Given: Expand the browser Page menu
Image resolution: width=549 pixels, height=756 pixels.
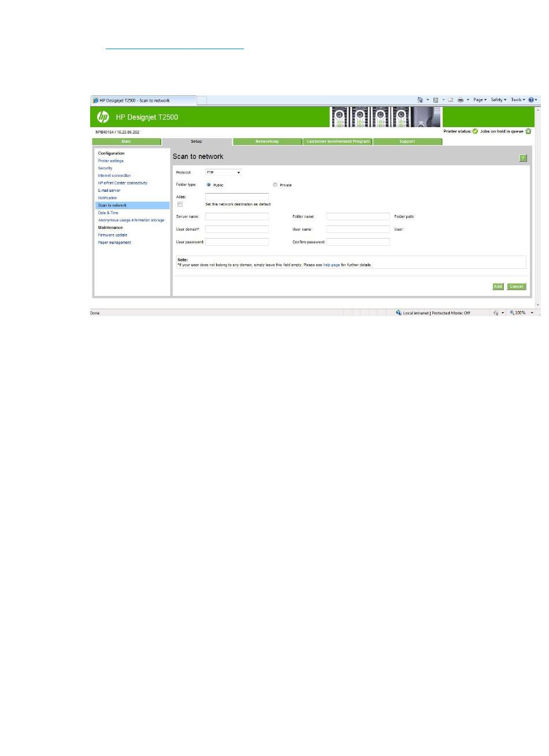Looking at the screenshot, I should (x=480, y=100).
